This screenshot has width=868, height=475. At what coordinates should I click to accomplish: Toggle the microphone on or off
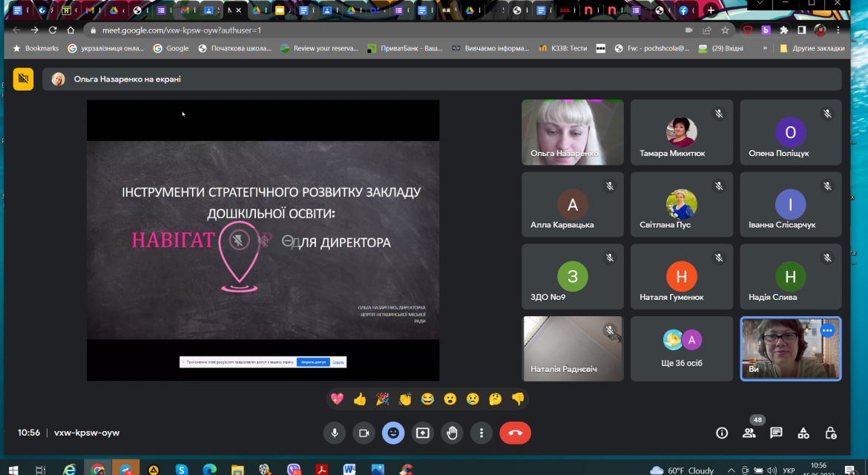[335, 433]
